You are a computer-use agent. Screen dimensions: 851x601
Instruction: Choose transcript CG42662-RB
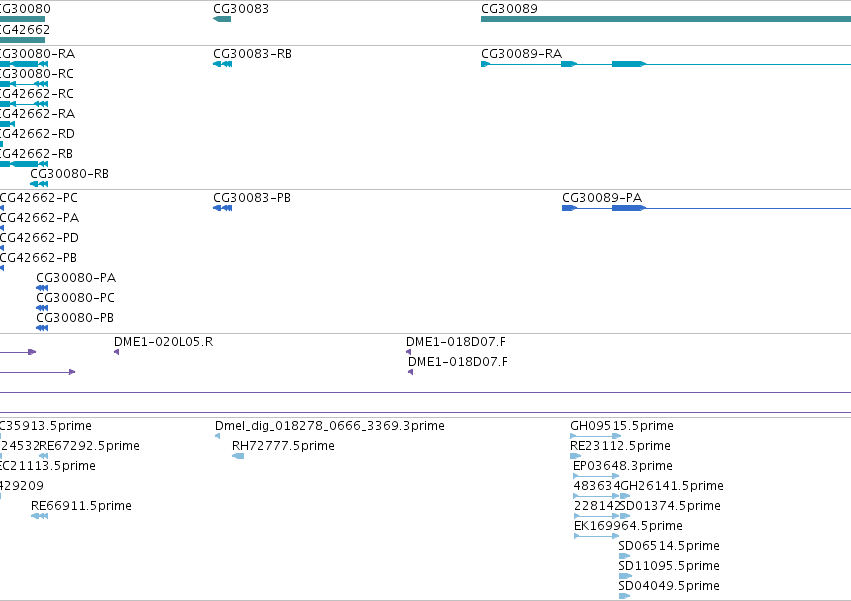coord(36,154)
